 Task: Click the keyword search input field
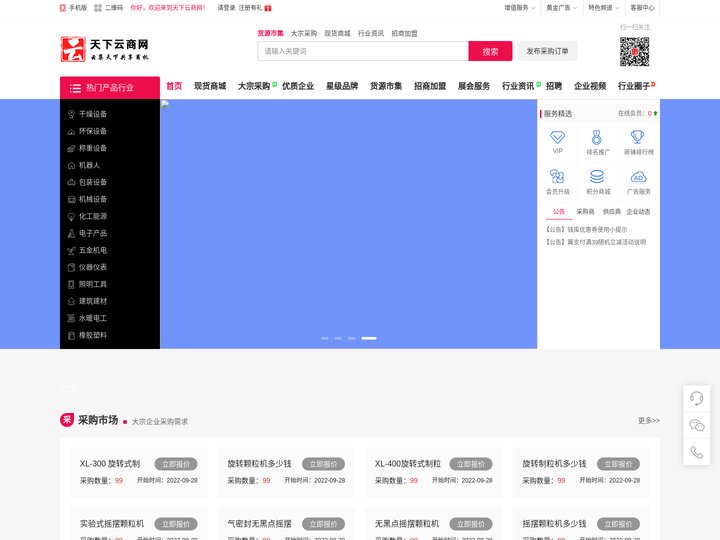tap(363, 51)
